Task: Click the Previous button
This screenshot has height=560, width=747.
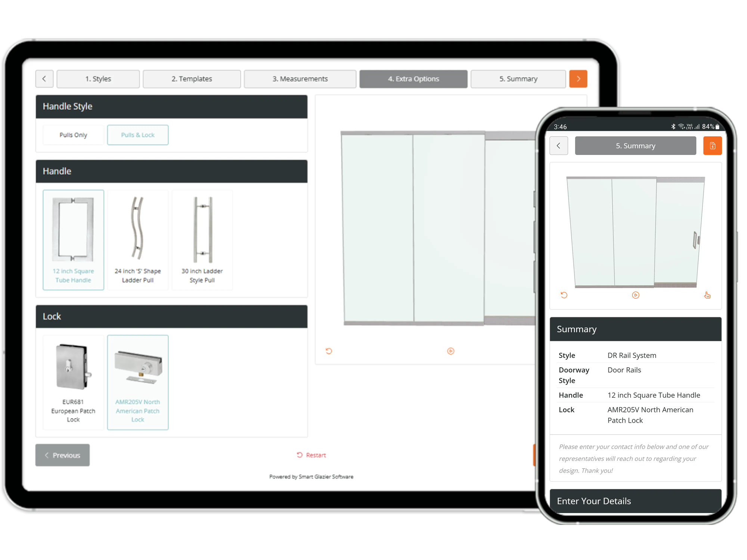Action: 62,455
